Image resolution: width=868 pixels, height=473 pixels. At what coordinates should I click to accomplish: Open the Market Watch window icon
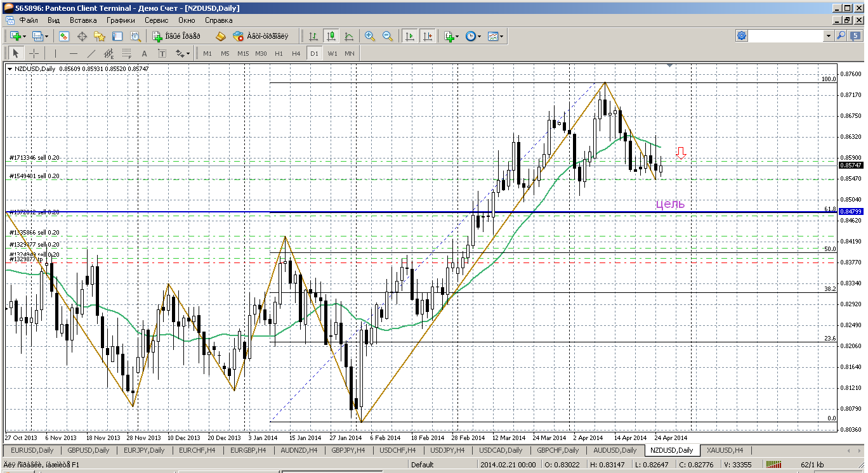pyautogui.click(x=64, y=37)
